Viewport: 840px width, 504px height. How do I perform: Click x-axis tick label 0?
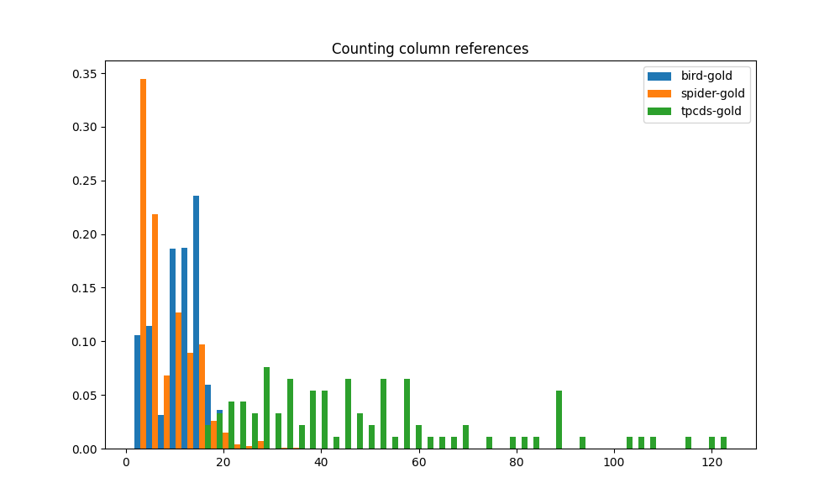[127, 462]
